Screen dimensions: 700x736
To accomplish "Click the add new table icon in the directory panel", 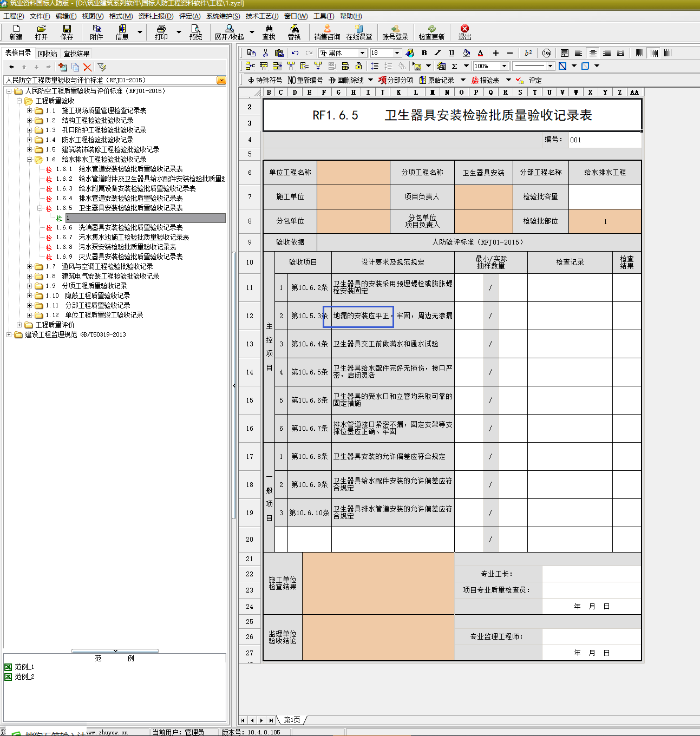I will 63,67.
